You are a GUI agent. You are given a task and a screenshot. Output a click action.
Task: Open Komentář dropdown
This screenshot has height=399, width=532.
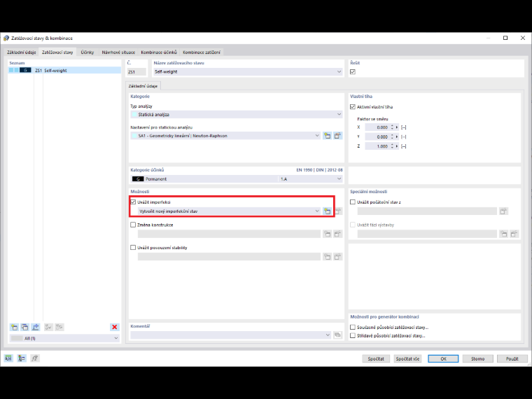pyautogui.click(x=328, y=335)
